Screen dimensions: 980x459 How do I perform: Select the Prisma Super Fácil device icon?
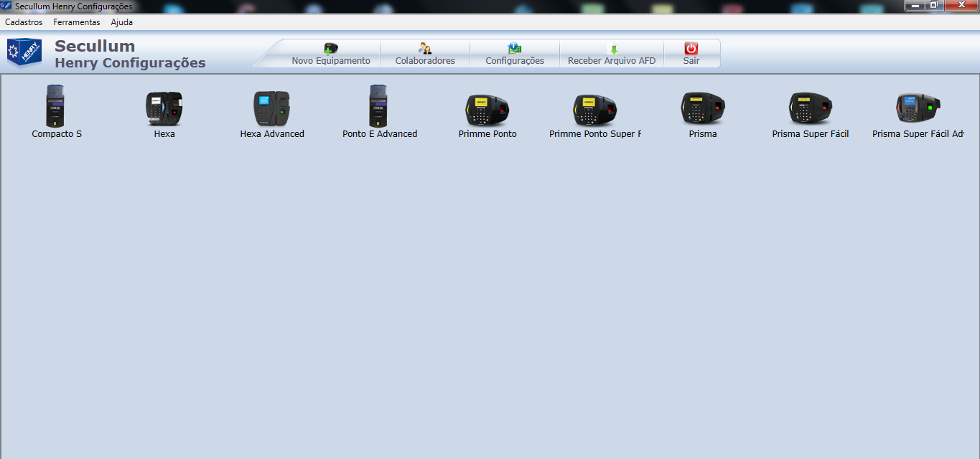point(811,108)
